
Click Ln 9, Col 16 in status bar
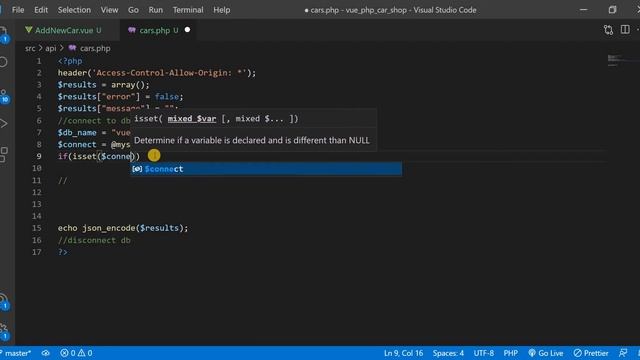click(x=403, y=353)
